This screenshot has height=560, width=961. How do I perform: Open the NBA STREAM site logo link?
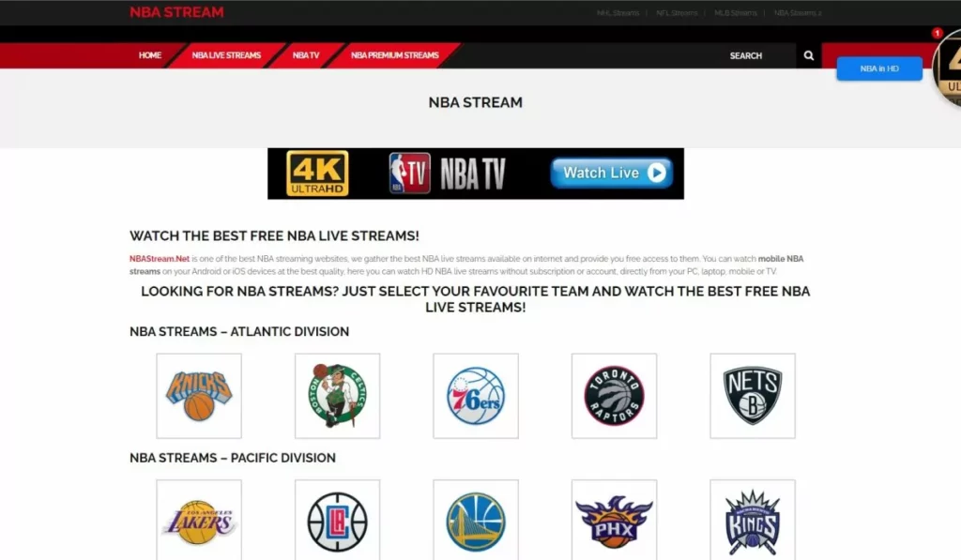pos(176,12)
